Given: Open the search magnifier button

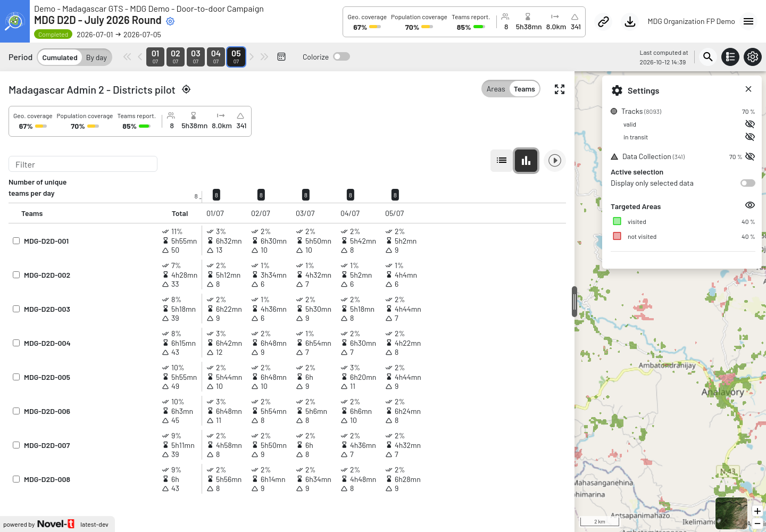Looking at the screenshot, I should (x=707, y=57).
